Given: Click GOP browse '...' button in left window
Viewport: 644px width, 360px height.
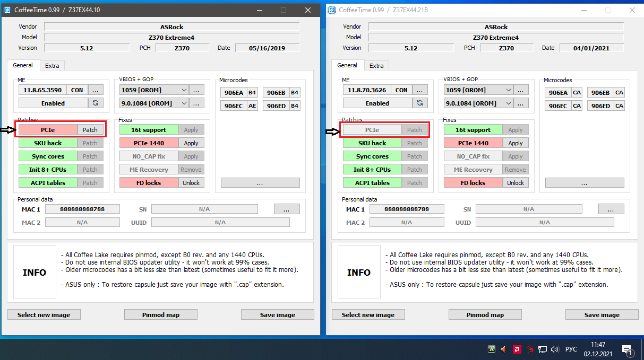Looking at the screenshot, I should [196, 103].
